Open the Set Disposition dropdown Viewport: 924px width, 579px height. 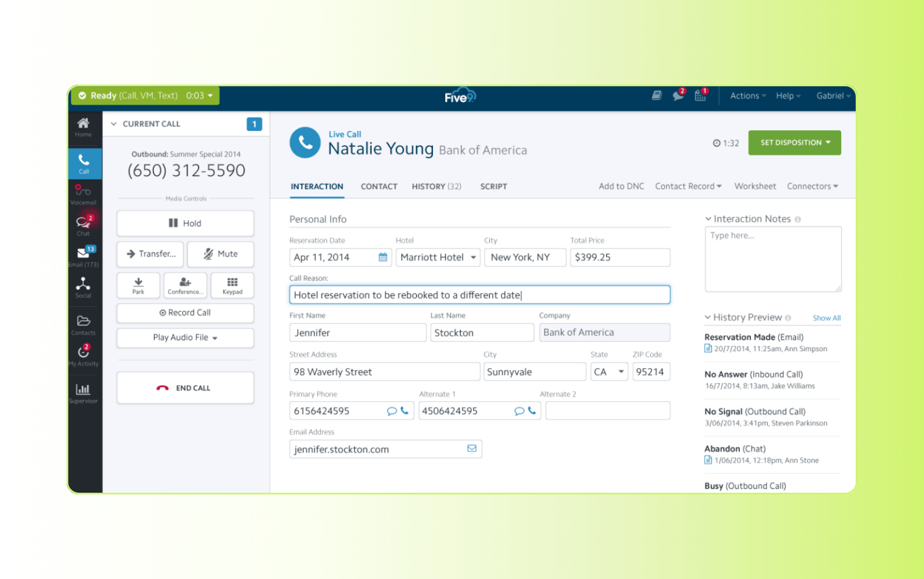pos(794,142)
